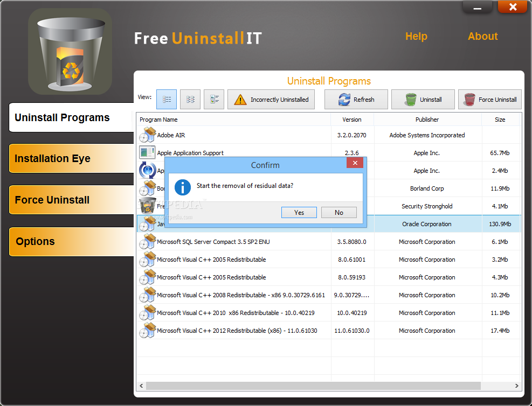Click the Visual C++ 2010 Redistributable icon
Screen dimensions: 532x406
(x=148, y=312)
